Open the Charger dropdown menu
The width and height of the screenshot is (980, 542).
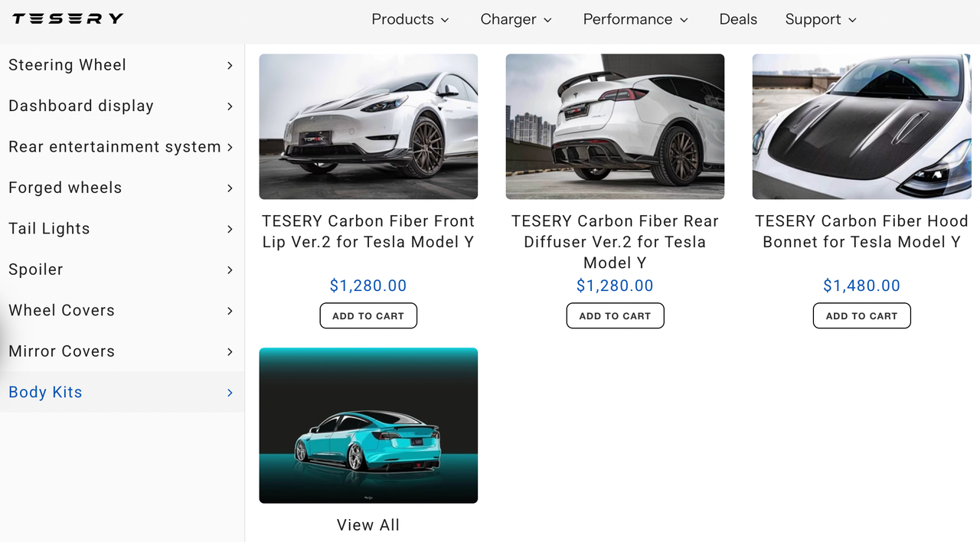pyautogui.click(x=516, y=20)
